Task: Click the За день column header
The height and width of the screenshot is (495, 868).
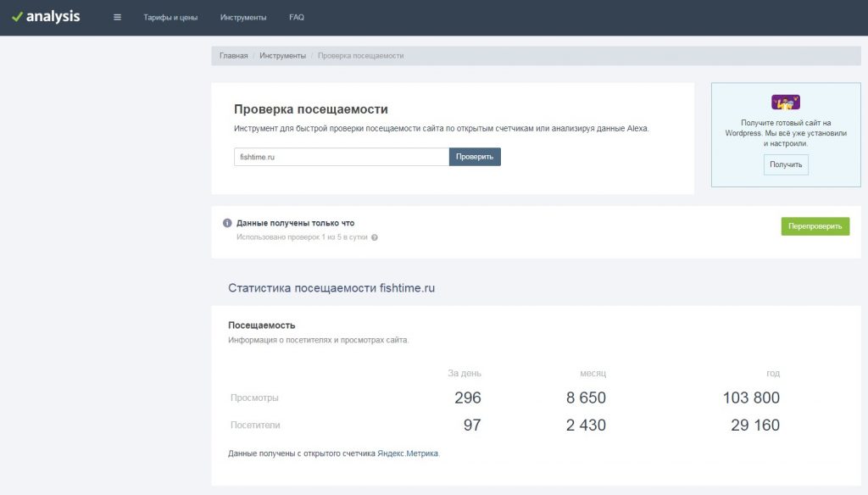Action: pyautogui.click(x=465, y=373)
